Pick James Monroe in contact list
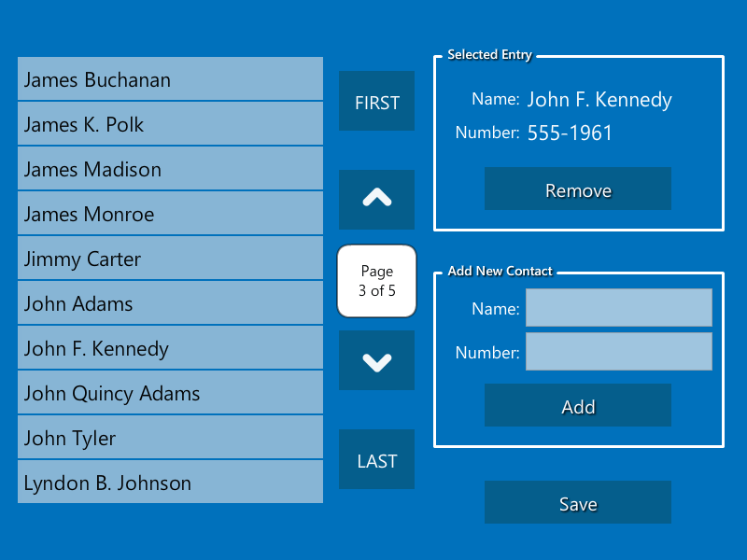The width and height of the screenshot is (747, 560). (170, 214)
